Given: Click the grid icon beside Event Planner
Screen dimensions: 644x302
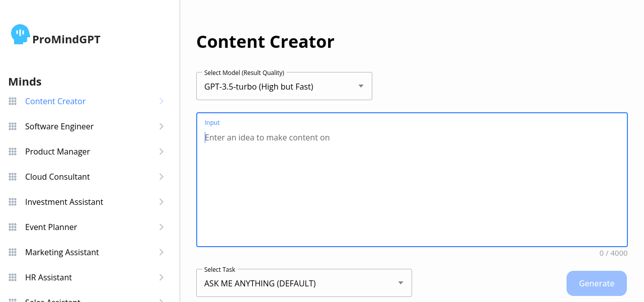Looking at the screenshot, I should coord(13,227).
